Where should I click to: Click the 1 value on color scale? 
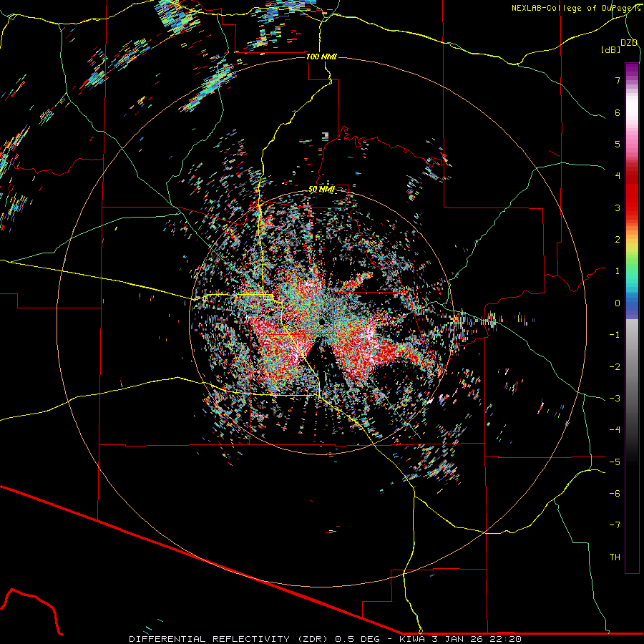click(x=618, y=271)
